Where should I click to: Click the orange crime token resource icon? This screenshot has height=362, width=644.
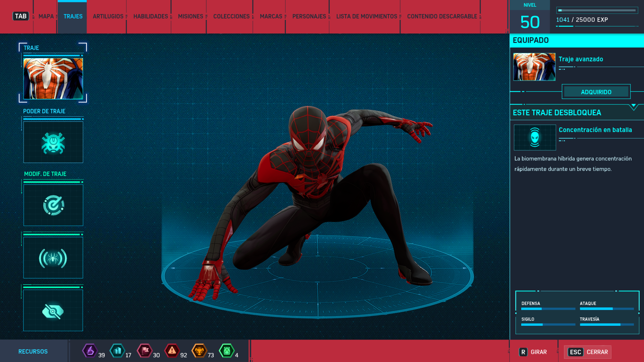(x=199, y=351)
